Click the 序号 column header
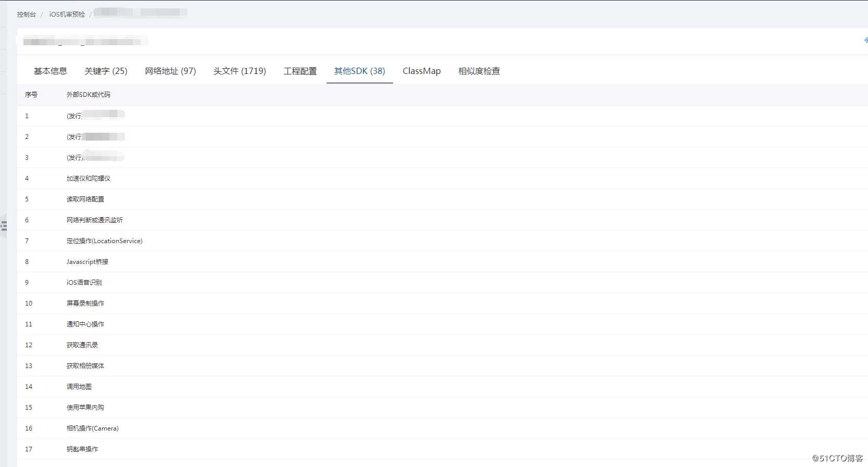 click(x=31, y=95)
